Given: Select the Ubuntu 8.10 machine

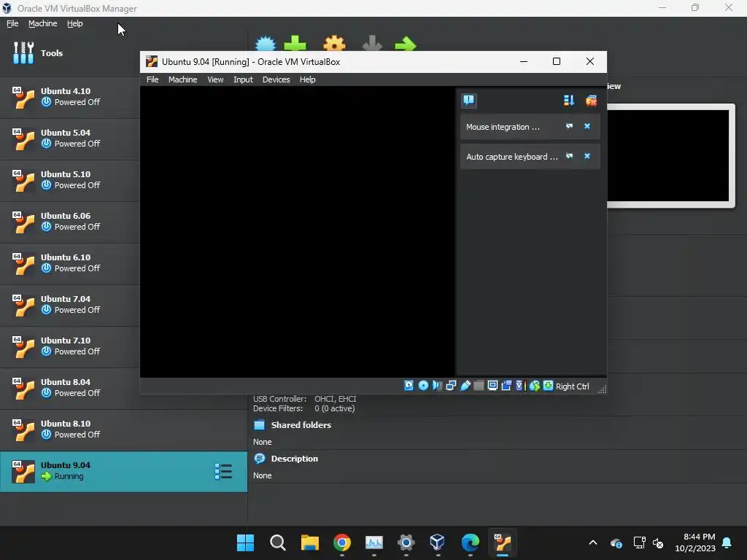Looking at the screenshot, I should tap(123, 429).
